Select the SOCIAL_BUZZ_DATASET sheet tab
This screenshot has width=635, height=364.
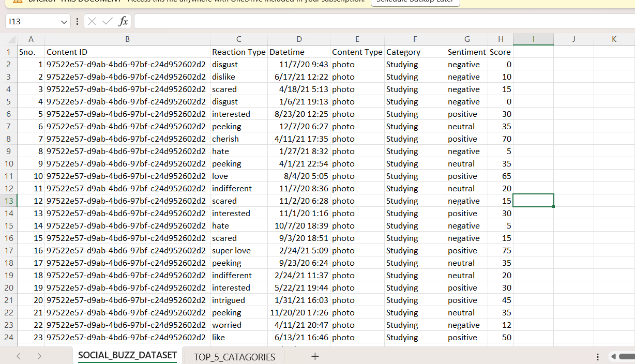tap(127, 356)
